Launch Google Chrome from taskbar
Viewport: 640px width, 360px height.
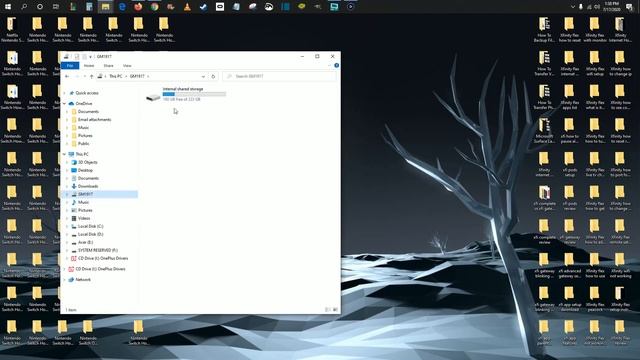(154, 7)
